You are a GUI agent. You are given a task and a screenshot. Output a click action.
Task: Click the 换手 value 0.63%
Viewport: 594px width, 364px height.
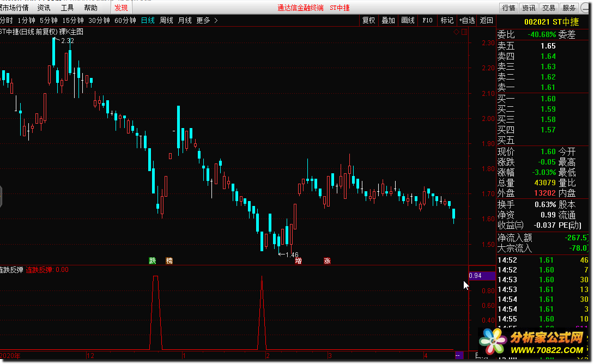pyautogui.click(x=545, y=204)
